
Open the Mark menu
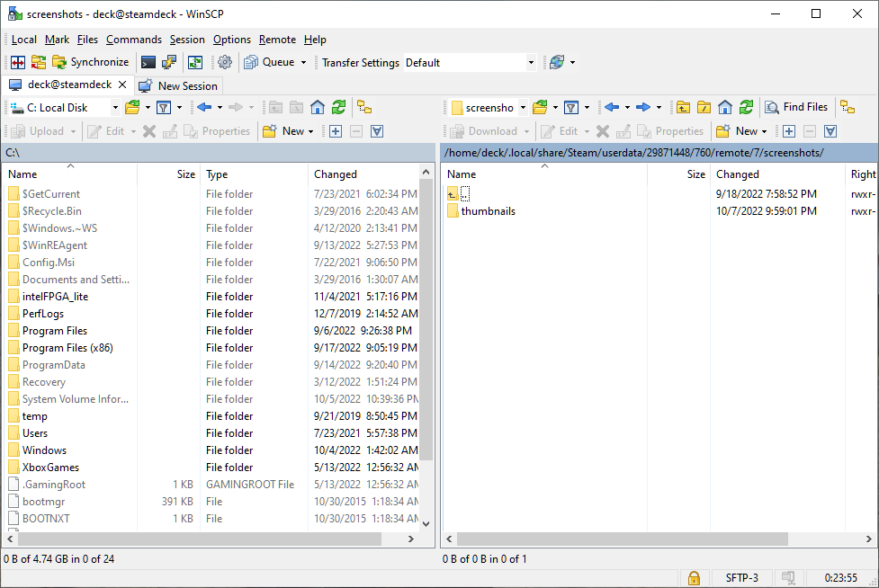pos(57,40)
